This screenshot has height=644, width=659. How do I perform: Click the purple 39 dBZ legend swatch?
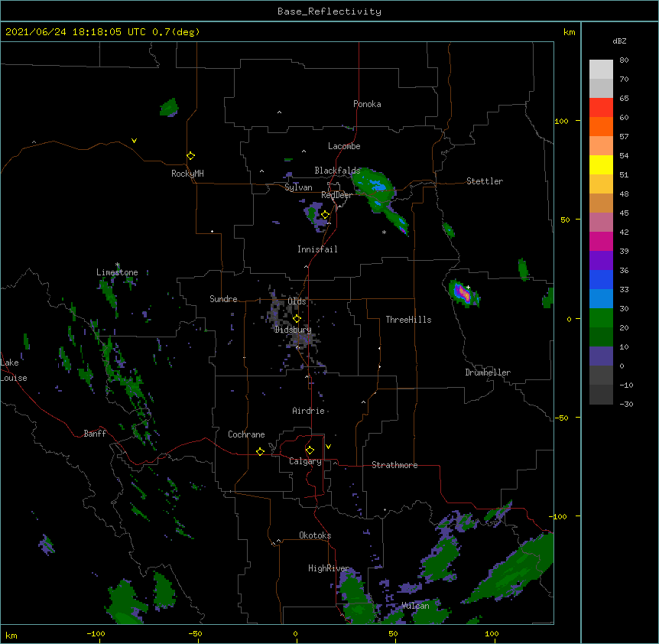(601, 261)
